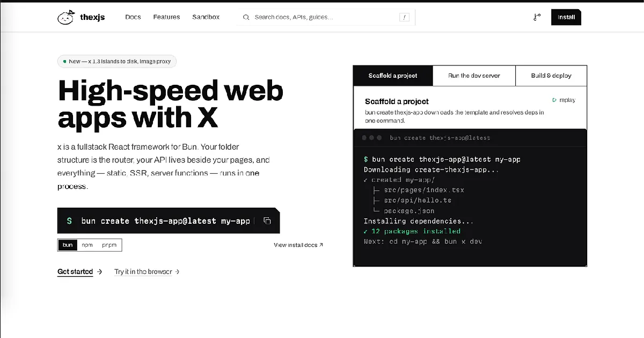644x338 pixels.
Task: Click the thexjs brand name text
Action: pyautogui.click(x=92, y=17)
